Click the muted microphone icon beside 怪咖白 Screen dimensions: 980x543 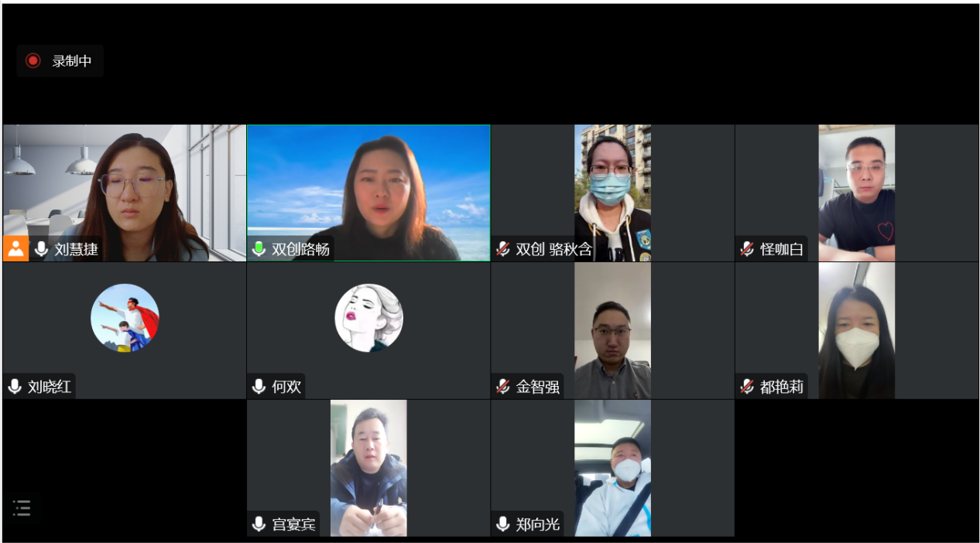(x=747, y=249)
